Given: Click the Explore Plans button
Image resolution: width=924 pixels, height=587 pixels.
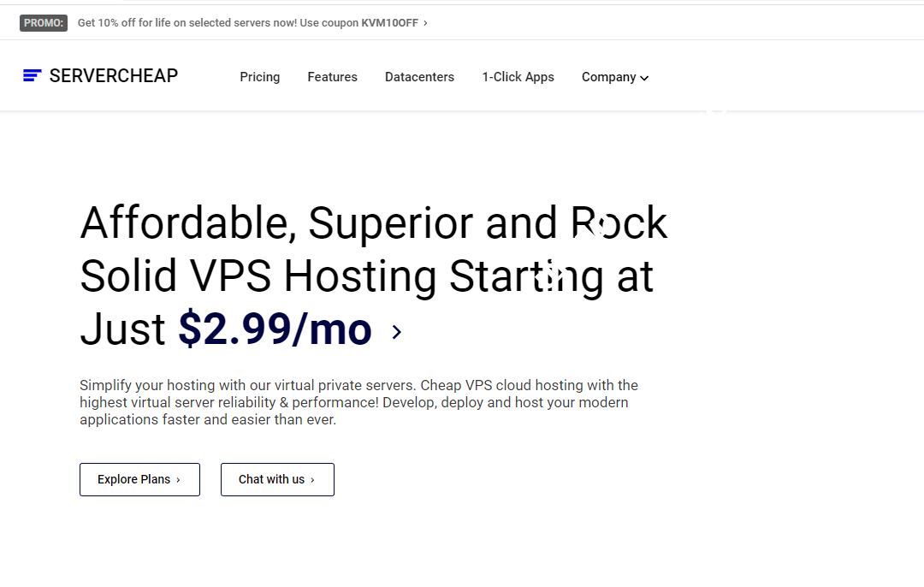Looking at the screenshot, I should point(139,479).
